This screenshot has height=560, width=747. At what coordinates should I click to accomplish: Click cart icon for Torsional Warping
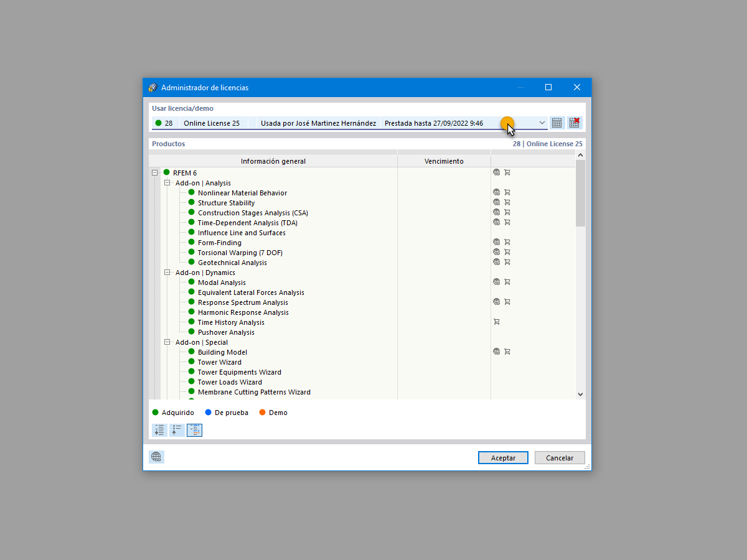tap(507, 252)
